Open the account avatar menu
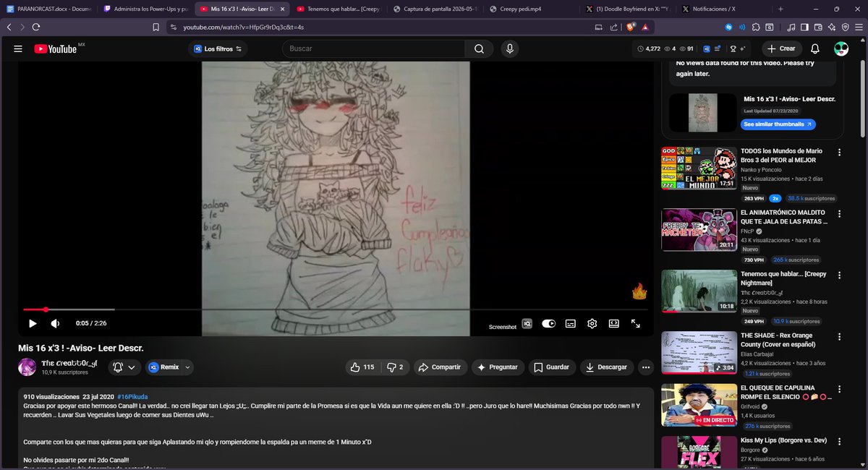Viewport: 868px width, 470px height. (x=842, y=48)
